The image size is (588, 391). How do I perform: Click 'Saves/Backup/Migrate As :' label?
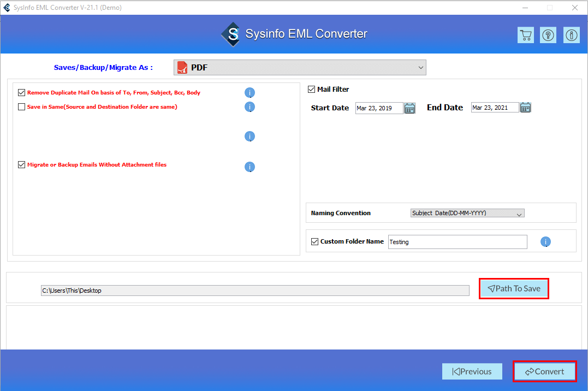103,68
